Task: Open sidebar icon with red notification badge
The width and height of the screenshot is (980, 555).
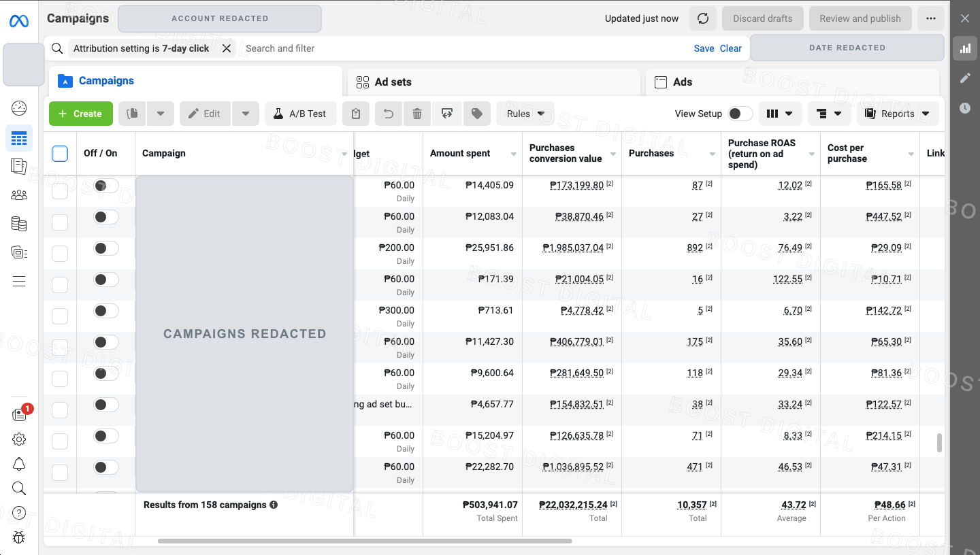Action: coord(20,414)
